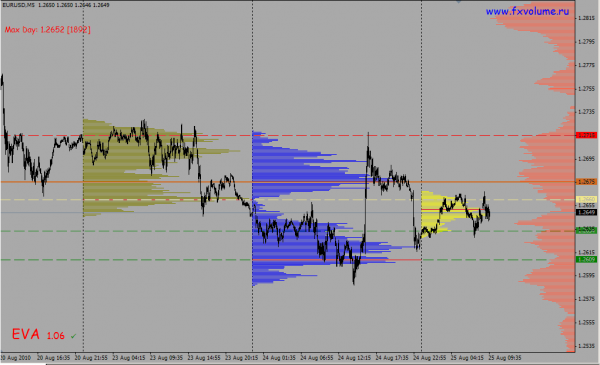The width and height of the screenshot is (600, 365).
Task: Select the red 1.2715 price level tag
Action: point(586,135)
